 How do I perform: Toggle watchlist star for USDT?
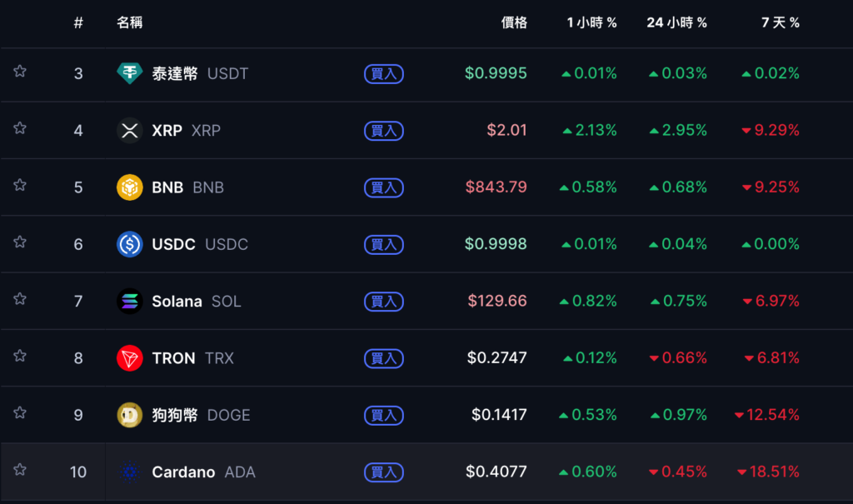coord(20,72)
